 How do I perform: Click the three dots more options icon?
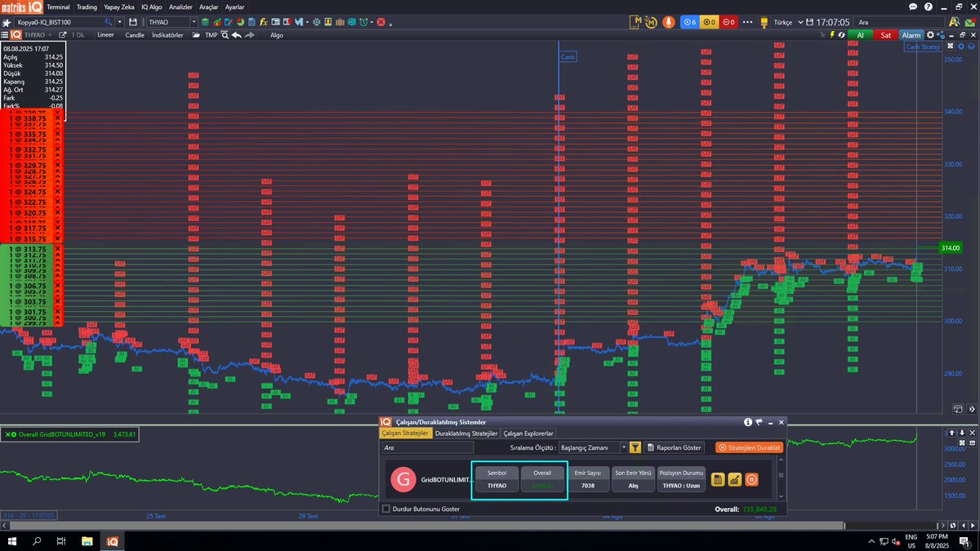[747, 22]
